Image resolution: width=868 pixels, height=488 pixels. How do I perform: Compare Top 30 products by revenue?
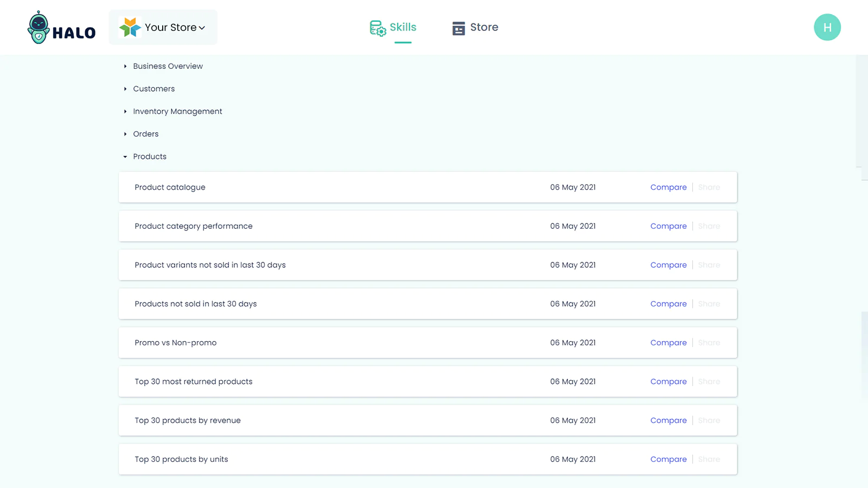click(x=668, y=420)
